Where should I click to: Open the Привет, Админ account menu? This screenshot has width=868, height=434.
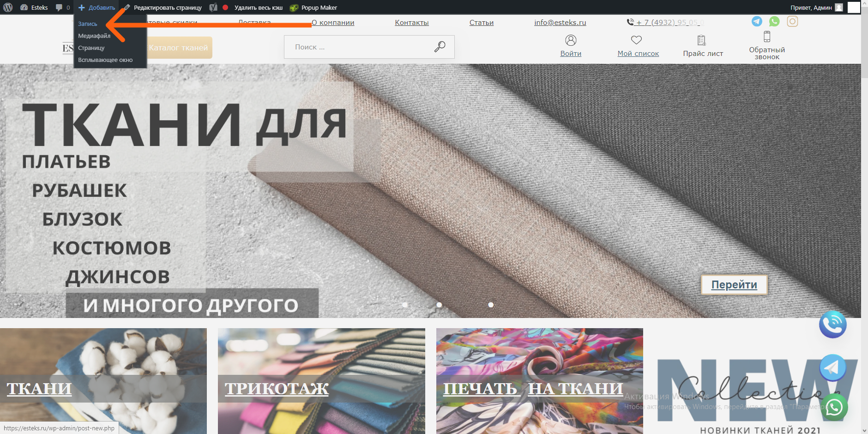(811, 7)
